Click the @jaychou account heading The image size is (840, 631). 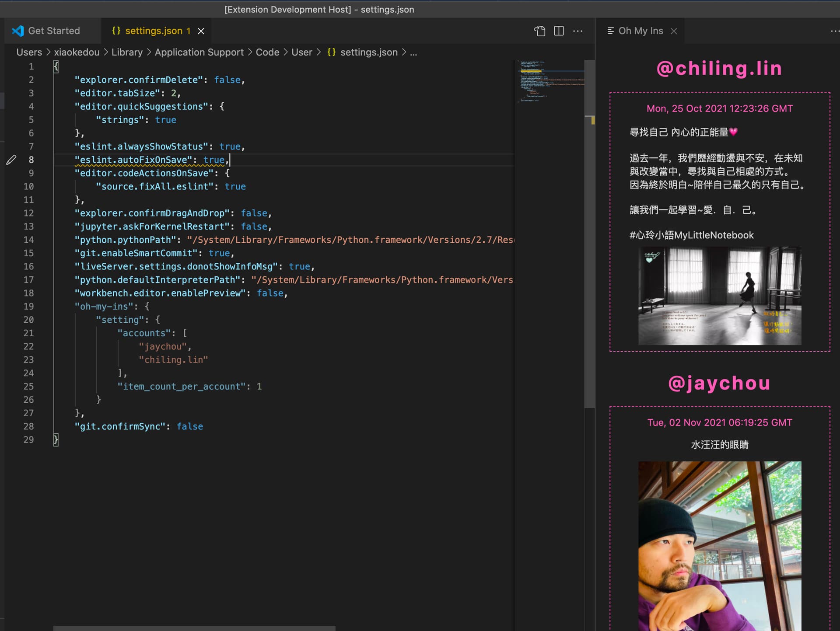(719, 383)
